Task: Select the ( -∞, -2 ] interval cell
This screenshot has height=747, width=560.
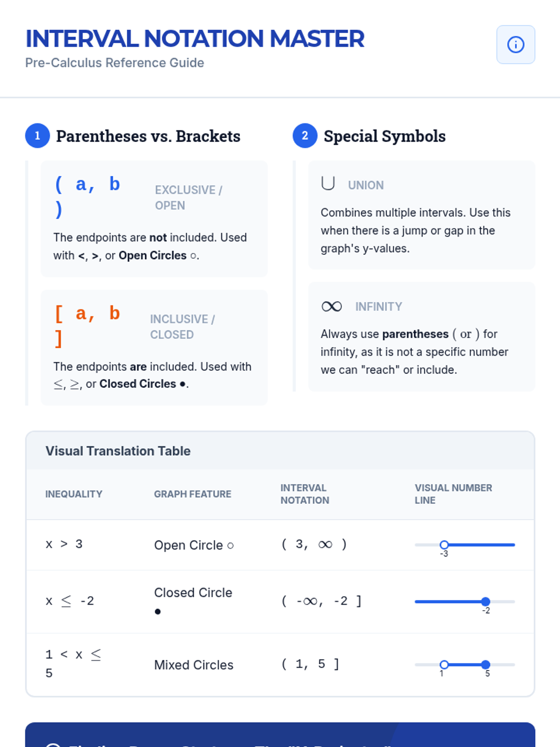Action: pos(322,601)
